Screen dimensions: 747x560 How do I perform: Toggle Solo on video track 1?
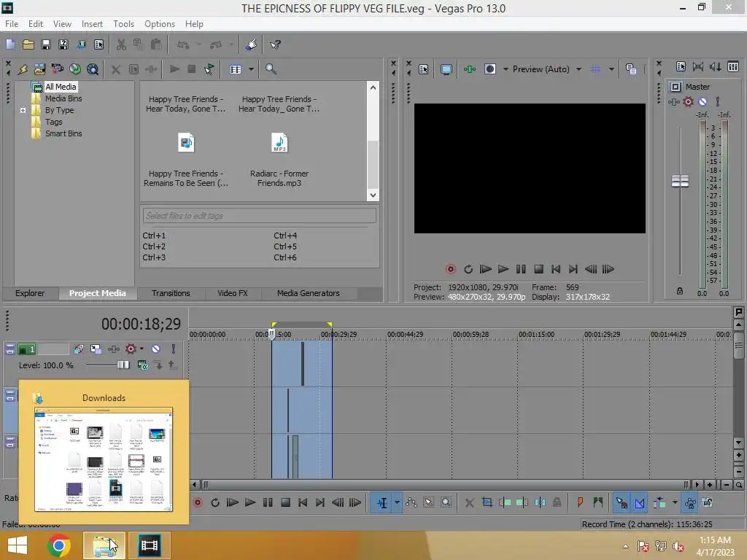click(174, 349)
